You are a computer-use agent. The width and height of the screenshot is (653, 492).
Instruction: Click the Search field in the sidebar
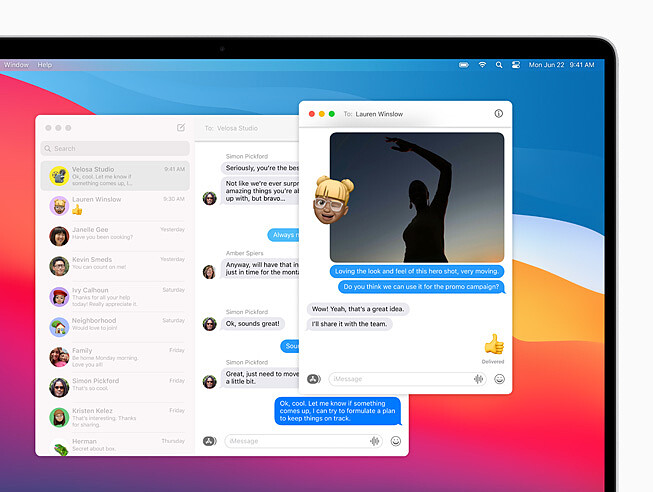pos(115,148)
